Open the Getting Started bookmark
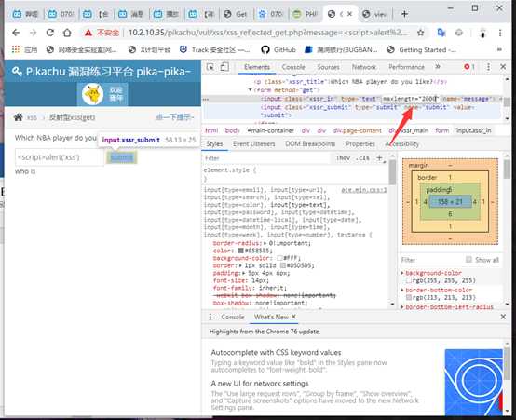 pyautogui.click(x=422, y=49)
